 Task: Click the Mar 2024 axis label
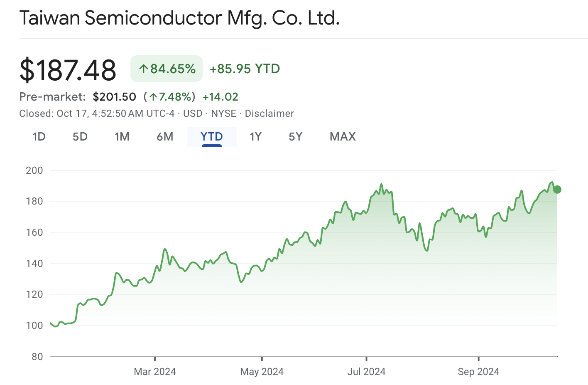[155, 372]
